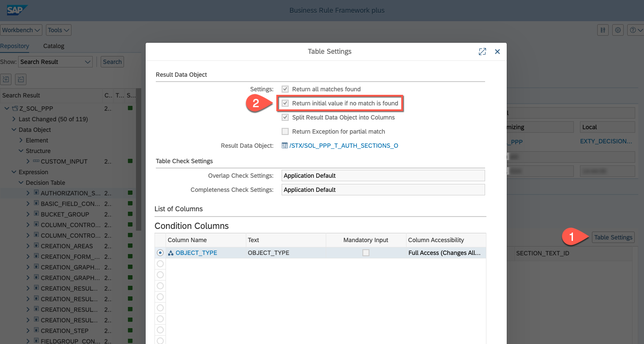Open the Workbench menu
This screenshot has width=644, height=344.
tap(21, 30)
